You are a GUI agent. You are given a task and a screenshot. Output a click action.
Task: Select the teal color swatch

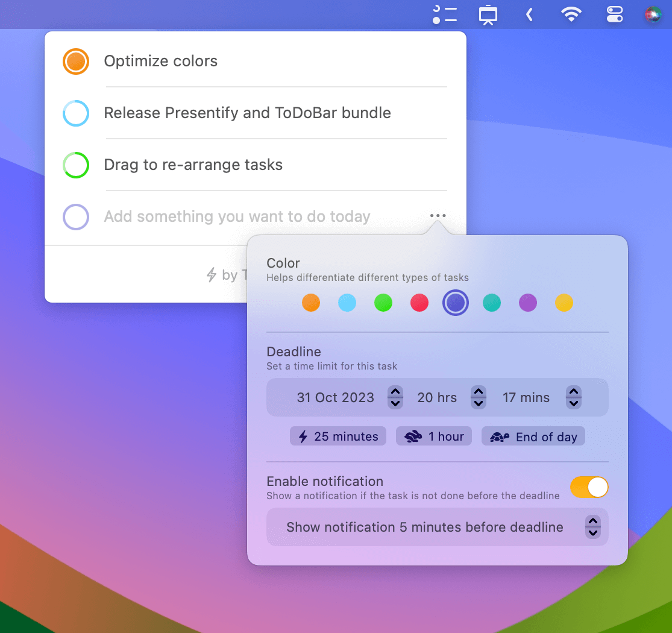point(492,303)
